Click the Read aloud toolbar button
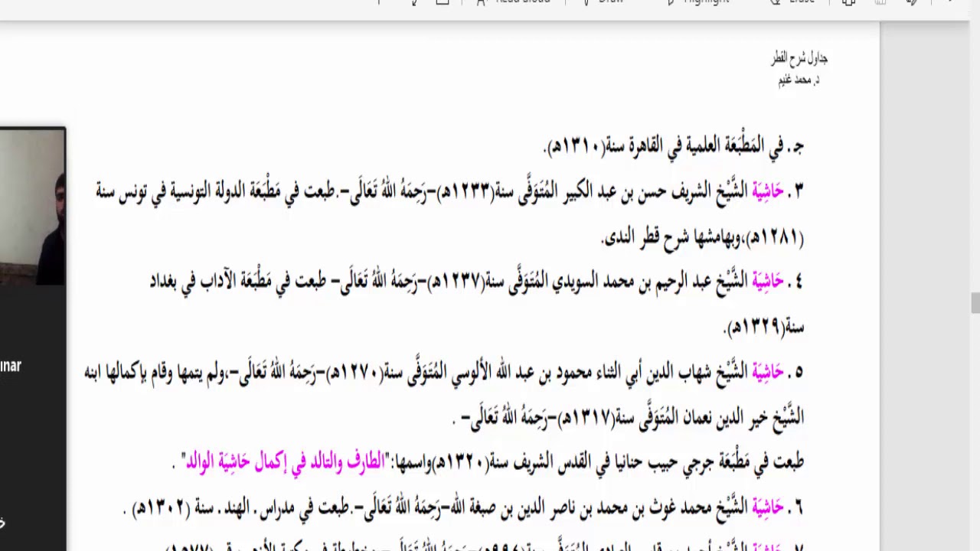Viewport: 980px width, 551px height. point(513,2)
